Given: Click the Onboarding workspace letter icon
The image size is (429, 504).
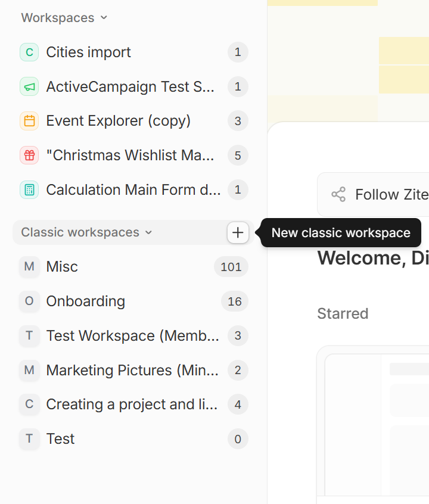Looking at the screenshot, I should point(29,301).
